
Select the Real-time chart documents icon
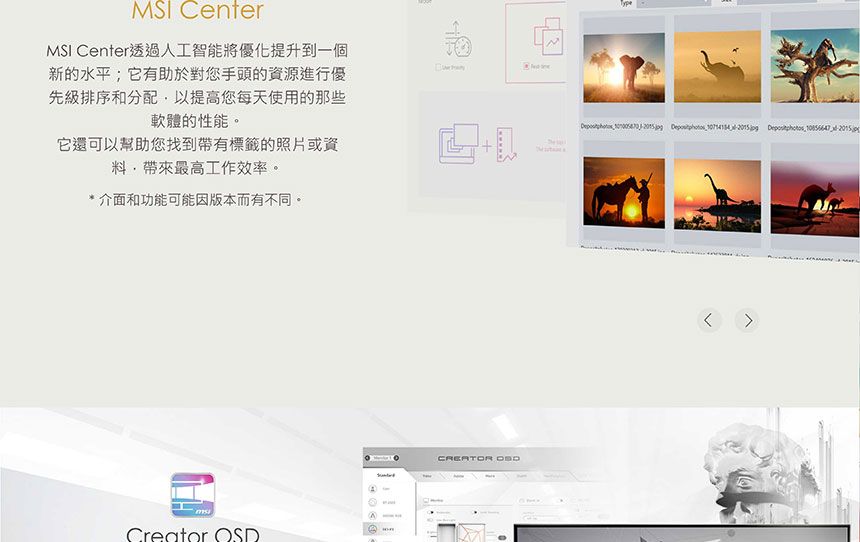tap(547, 36)
